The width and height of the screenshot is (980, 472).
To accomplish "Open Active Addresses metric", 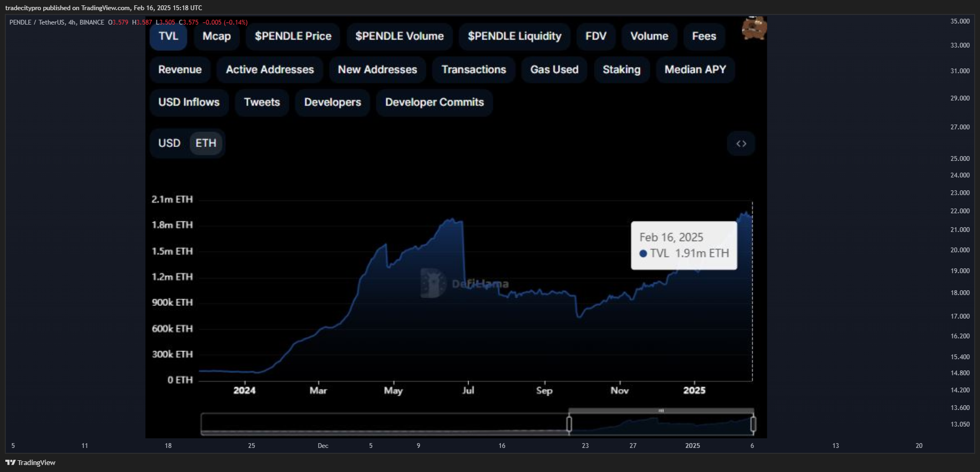I will (270, 69).
